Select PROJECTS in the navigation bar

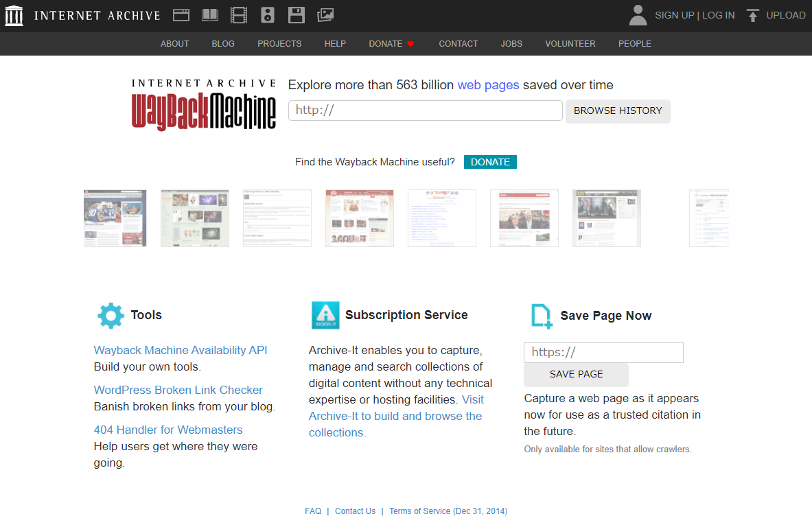click(279, 44)
